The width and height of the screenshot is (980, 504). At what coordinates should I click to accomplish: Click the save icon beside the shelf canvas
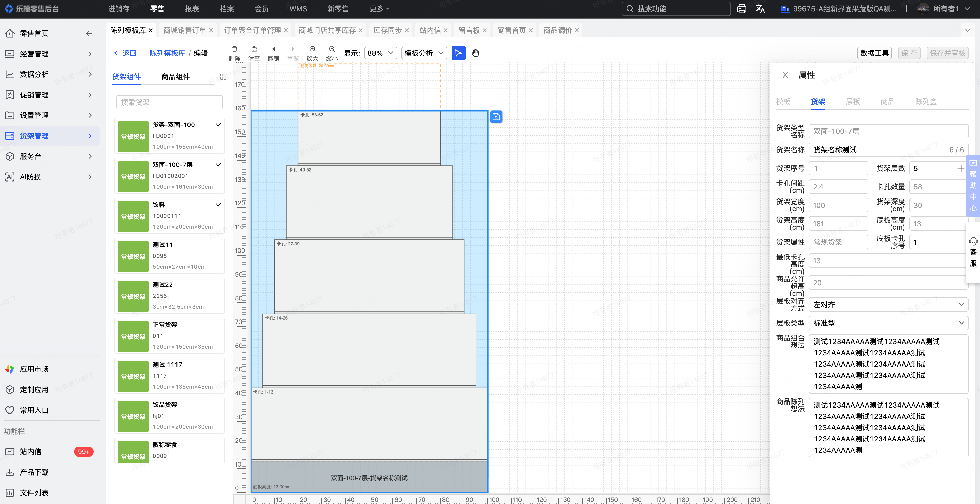pos(496,116)
